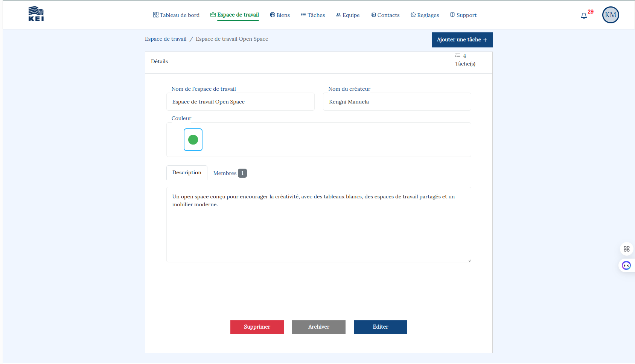This screenshot has width=635, height=364.
Task: Open the Espace de travail menu item
Action: tap(235, 15)
